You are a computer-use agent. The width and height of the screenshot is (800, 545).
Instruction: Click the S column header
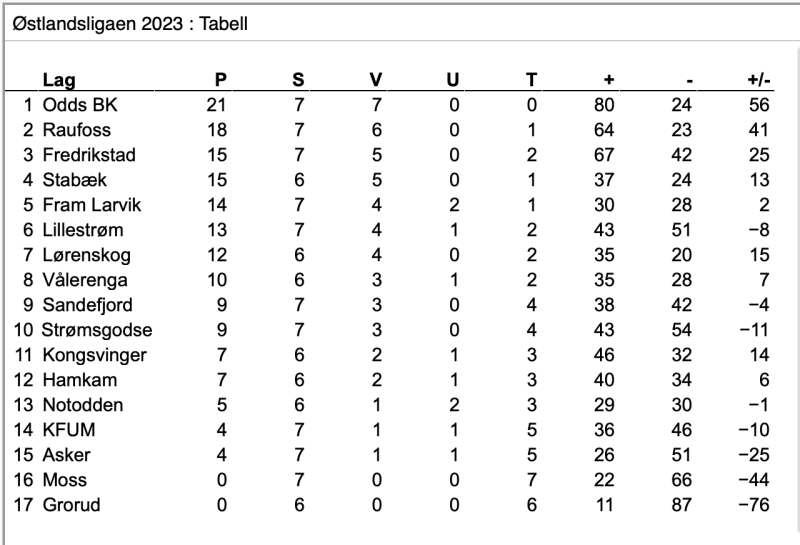coord(298,80)
